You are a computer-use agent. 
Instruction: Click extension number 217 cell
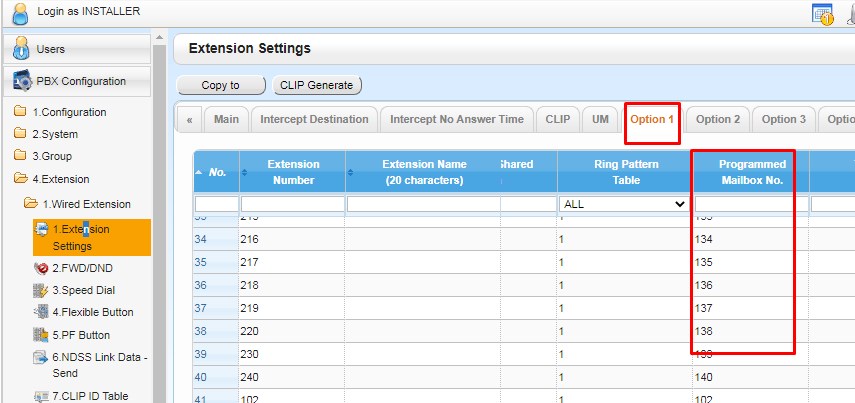(x=292, y=262)
